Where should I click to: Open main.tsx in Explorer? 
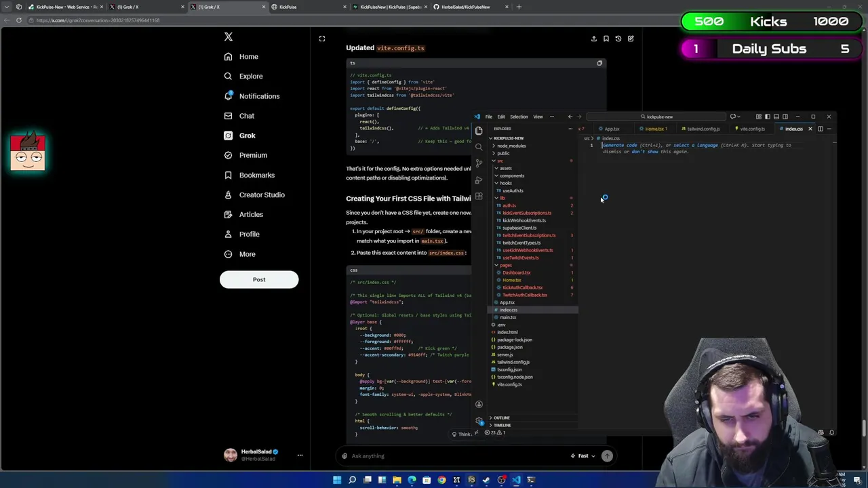point(508,317)
